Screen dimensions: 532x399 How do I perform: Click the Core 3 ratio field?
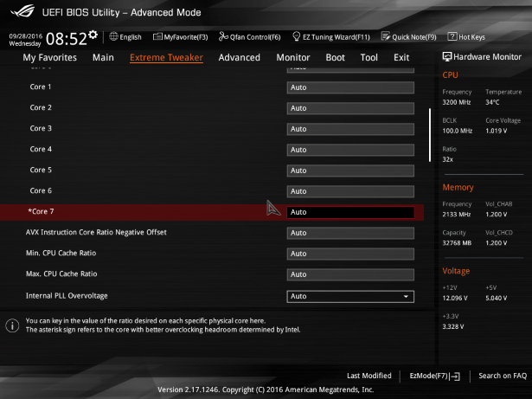click(350, 129)
